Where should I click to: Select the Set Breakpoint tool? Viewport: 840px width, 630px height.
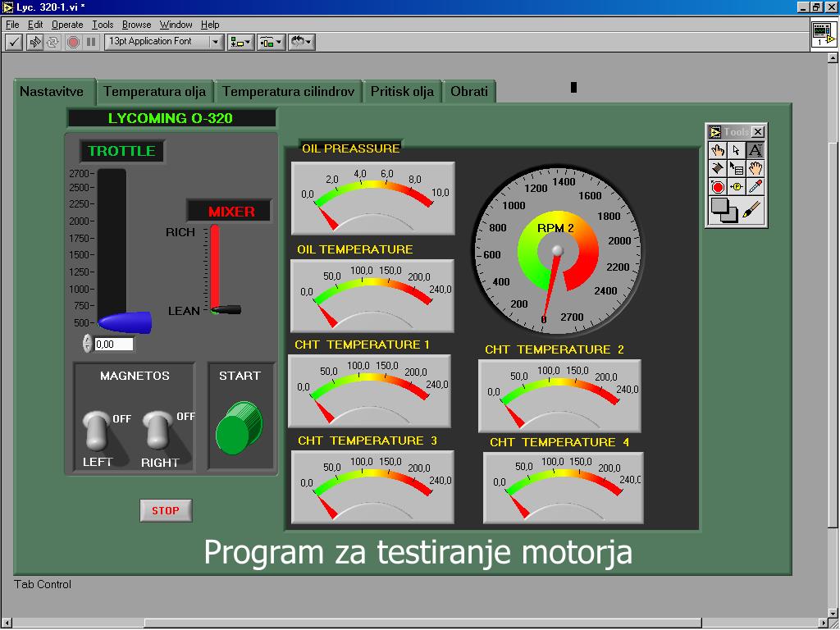[x=717, y=187]
